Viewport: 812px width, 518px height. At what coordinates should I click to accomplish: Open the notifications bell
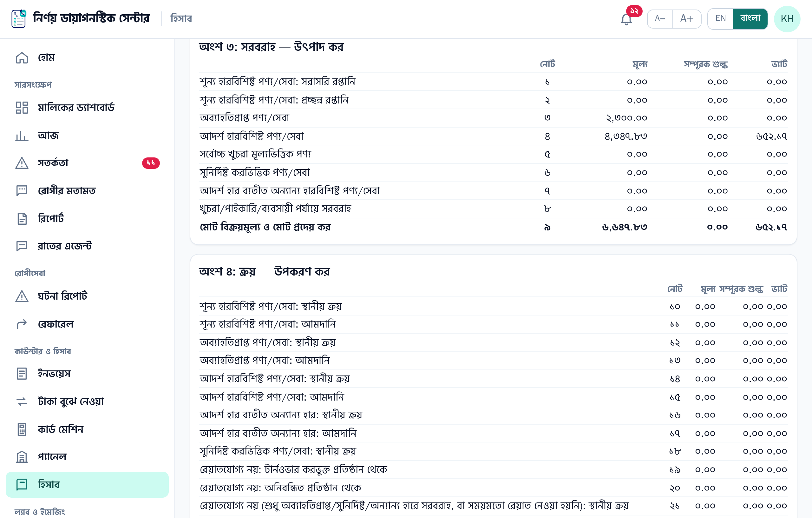[626, 19]
